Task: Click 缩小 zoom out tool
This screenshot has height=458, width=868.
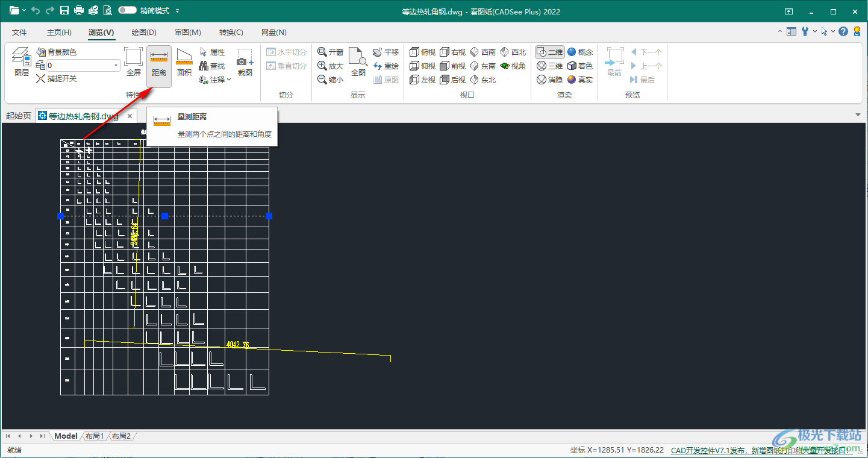Action: point(331,80)
